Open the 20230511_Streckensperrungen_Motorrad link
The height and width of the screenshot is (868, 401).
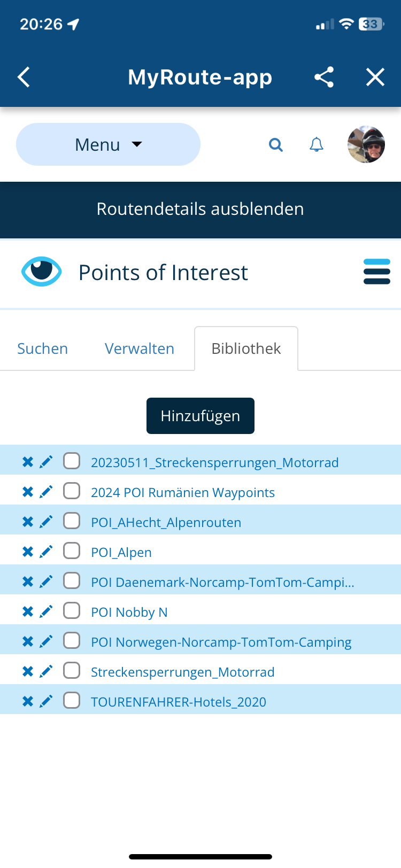tap(214, 462)
